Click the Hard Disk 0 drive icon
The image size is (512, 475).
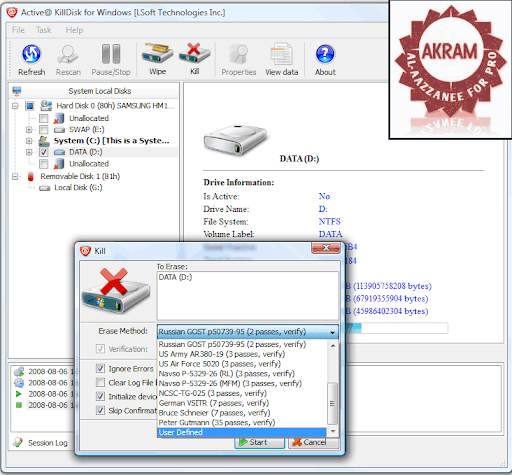coord(46,106)
